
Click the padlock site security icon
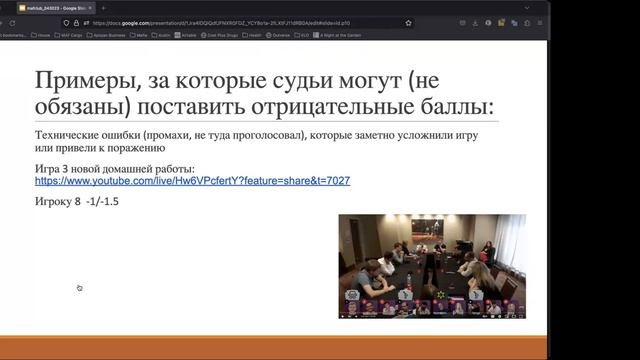pyautogui.click(x=76, y=23)
